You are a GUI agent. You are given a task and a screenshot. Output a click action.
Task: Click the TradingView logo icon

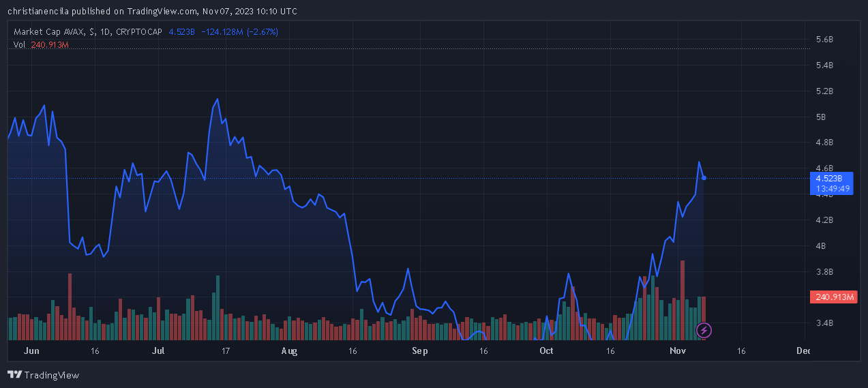14,375
